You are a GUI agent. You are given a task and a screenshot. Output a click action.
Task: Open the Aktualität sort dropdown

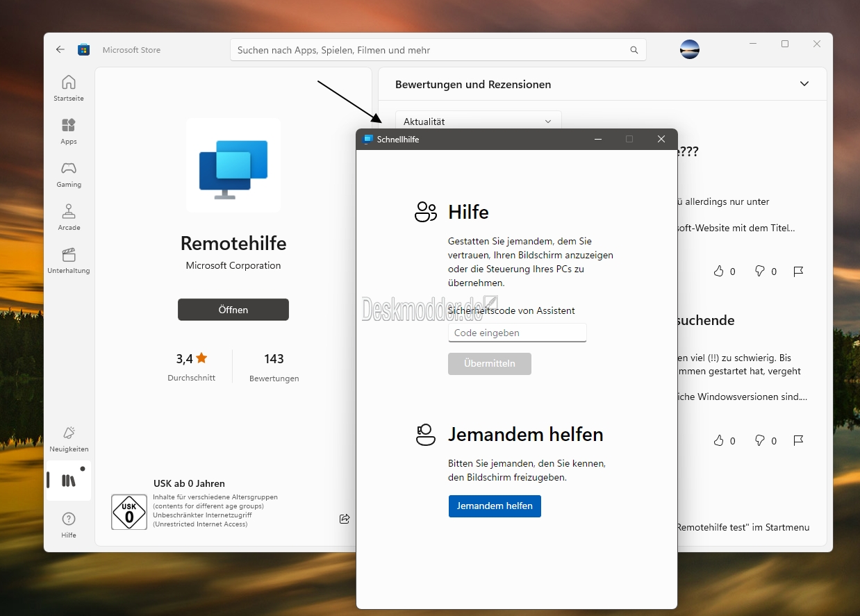[478, 122]
